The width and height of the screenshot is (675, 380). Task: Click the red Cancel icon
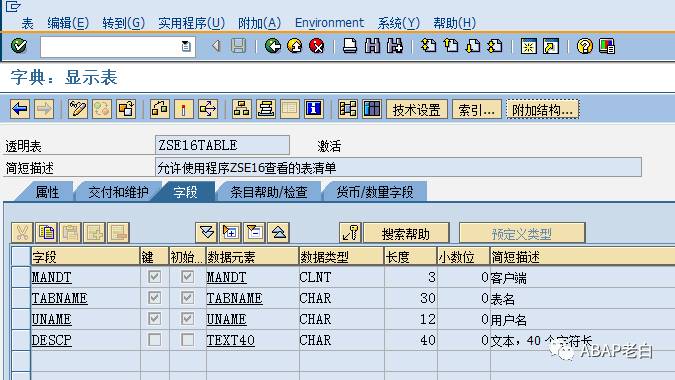[x=317, y=46]
